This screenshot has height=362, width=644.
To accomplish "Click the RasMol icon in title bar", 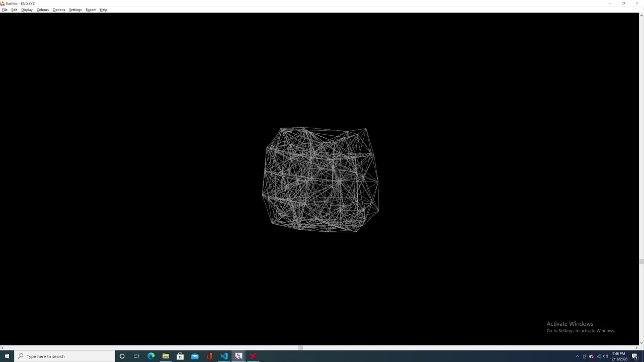I will pos(3,3).
